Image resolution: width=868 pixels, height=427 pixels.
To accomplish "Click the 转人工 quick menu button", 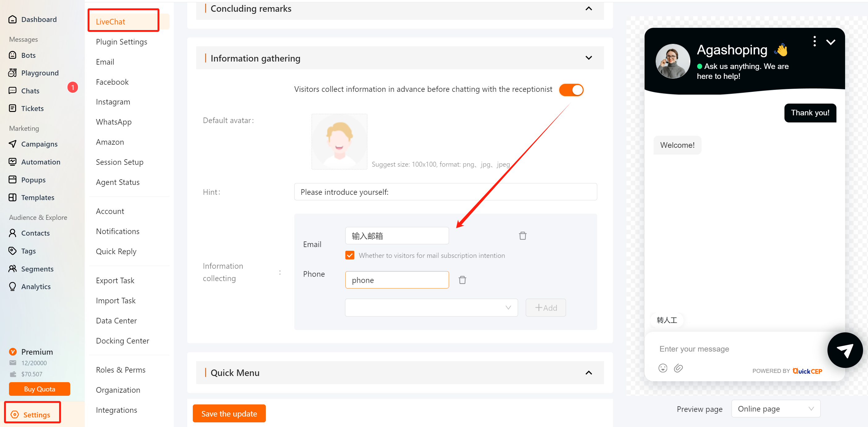I will pos(667,320).
